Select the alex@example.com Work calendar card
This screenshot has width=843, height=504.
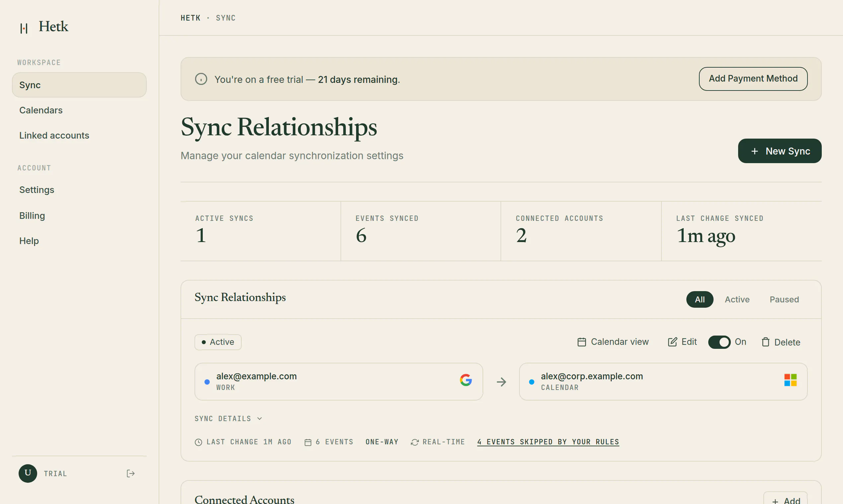coord(339,382)
